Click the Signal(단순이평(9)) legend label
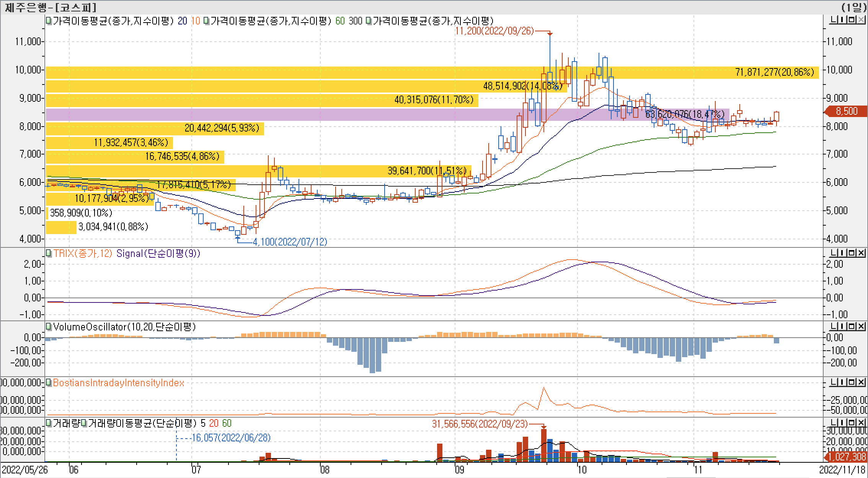The height and width of the screenshot is (478, 868). [x=158, y=253]
